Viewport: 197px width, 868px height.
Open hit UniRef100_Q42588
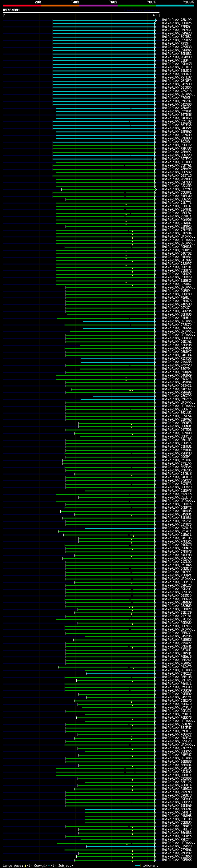point(177,104)
